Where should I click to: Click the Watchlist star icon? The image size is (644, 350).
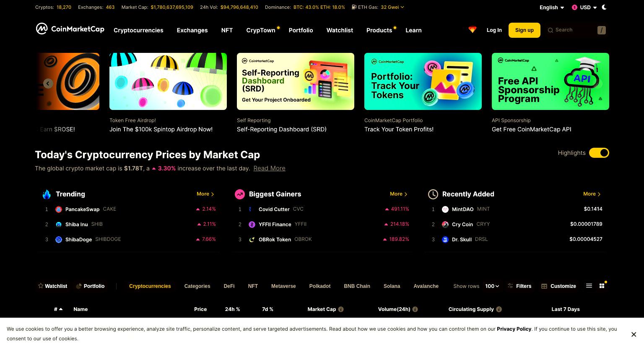tap(41, 286)
